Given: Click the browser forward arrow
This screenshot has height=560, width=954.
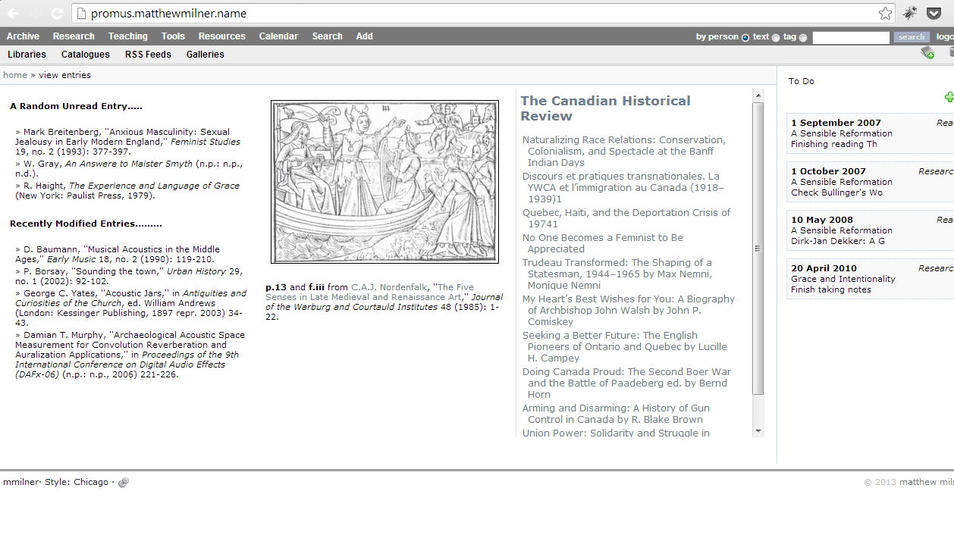Looking at the screenshot, I should (x=35, y=13).
